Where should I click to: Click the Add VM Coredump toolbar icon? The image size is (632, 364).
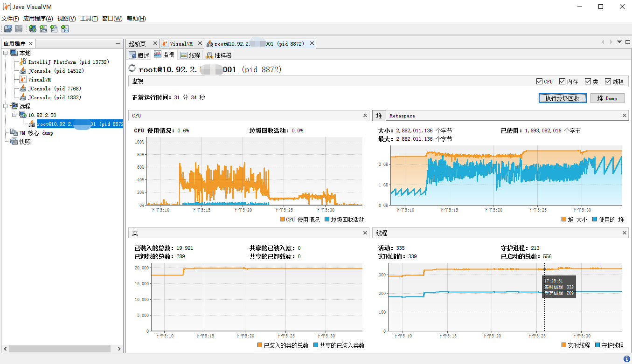(54, 29)
